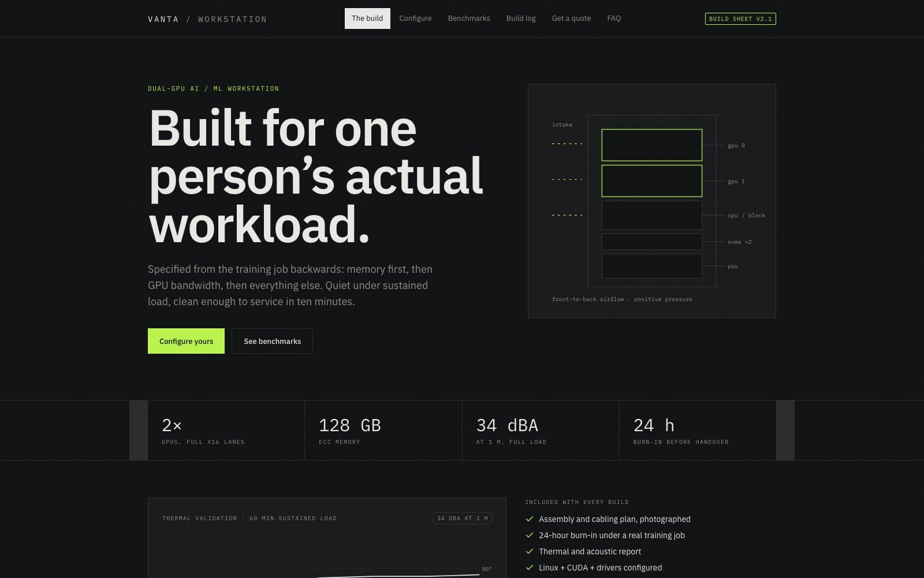Open the Benchmarks nav item
924x578 pixels.
(469, 18)
